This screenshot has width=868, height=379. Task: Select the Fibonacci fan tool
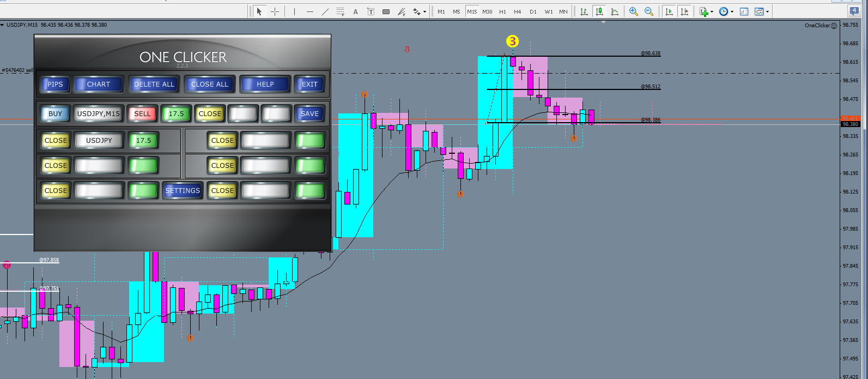click(402, 11)
